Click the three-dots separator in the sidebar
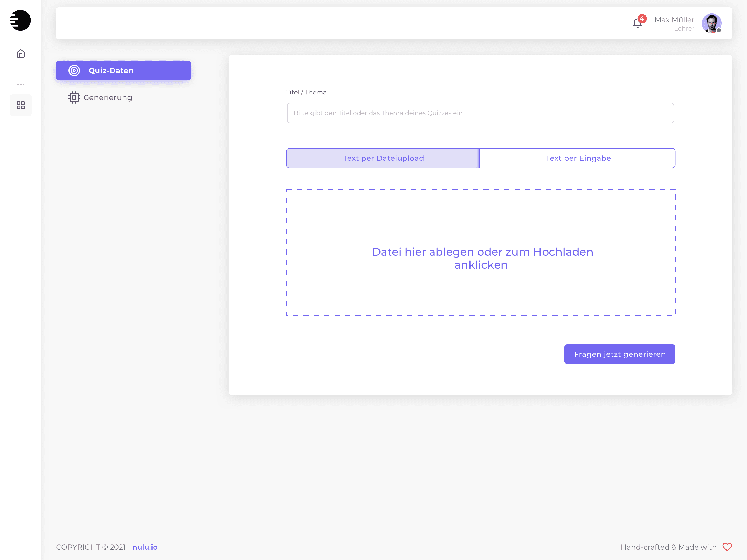Screen dimensions: 747x560 (x=20, y=84)
